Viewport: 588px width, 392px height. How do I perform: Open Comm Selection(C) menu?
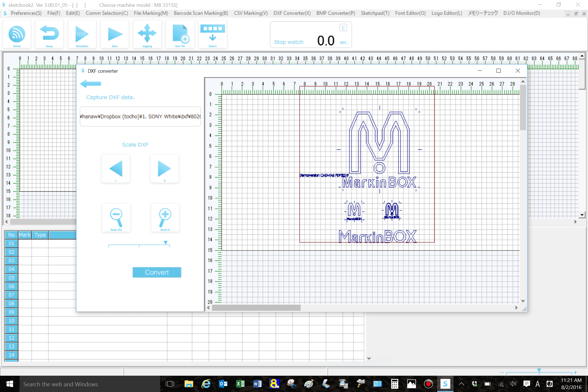[107, 13]
